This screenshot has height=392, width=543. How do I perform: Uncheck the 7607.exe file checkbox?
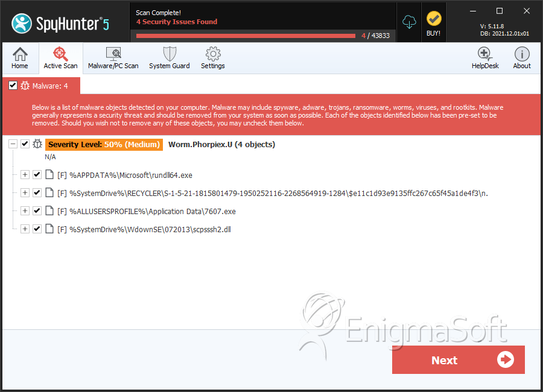(x=37, y=210)
